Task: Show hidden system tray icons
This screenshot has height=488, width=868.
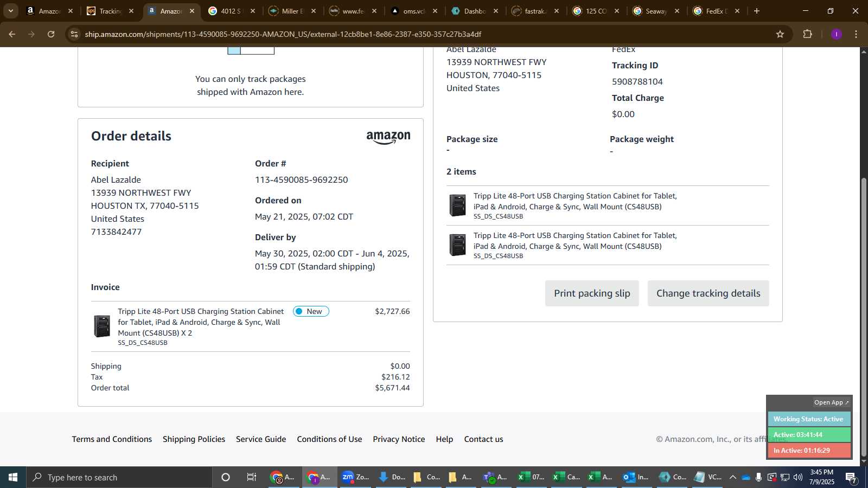Action: 732,477
